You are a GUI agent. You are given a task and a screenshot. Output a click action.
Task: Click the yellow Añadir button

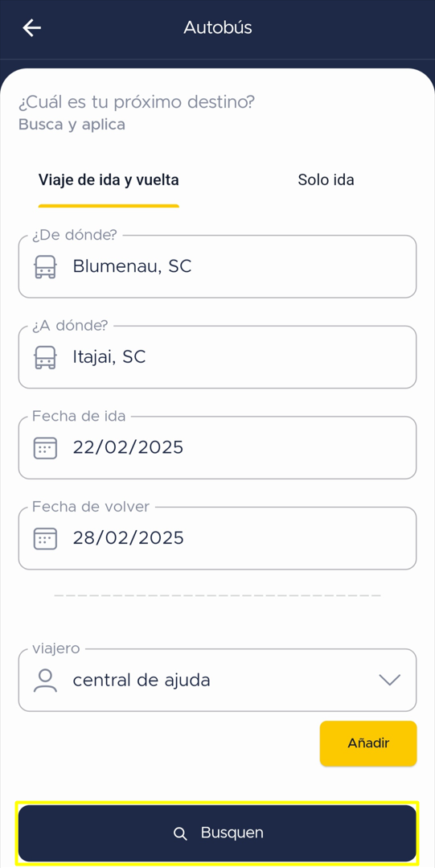coord(368,743)
